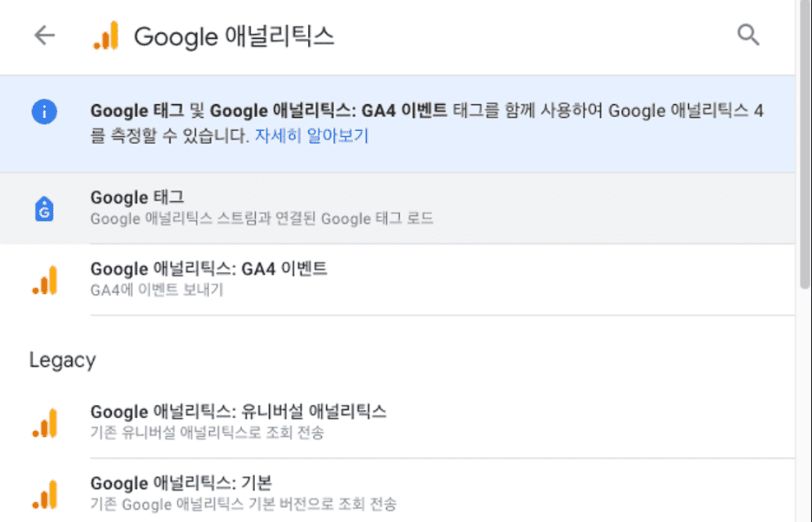Click the 기본 analytics row icon
Image resolution: width=812 pixels, height=522 pixels.
click(43, 493)
